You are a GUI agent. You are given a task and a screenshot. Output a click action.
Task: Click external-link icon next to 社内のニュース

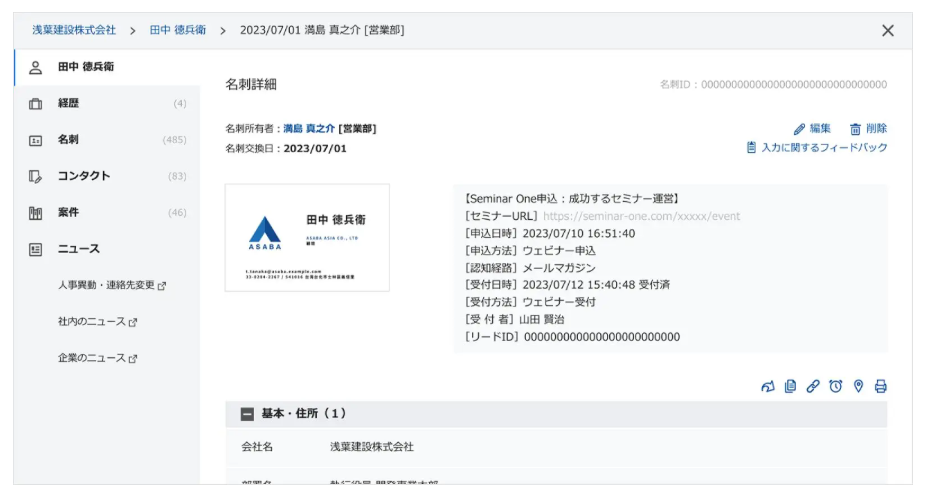(x=133, y=323)
